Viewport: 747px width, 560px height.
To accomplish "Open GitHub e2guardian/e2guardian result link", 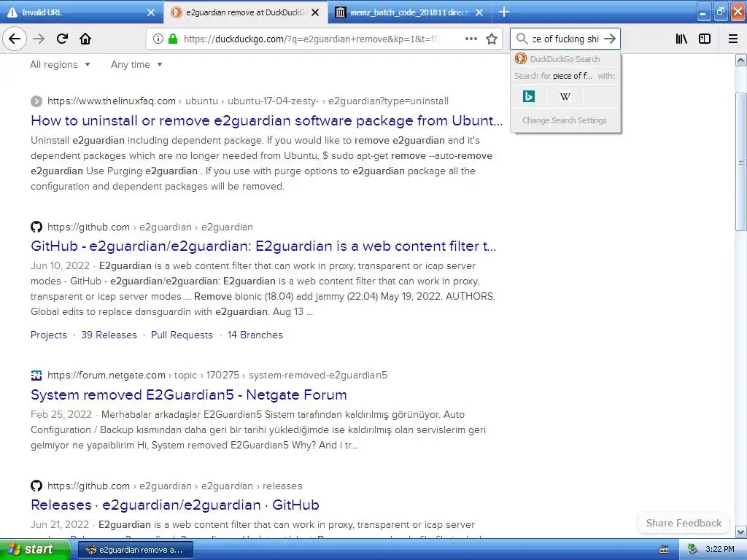I will [263, 246].
